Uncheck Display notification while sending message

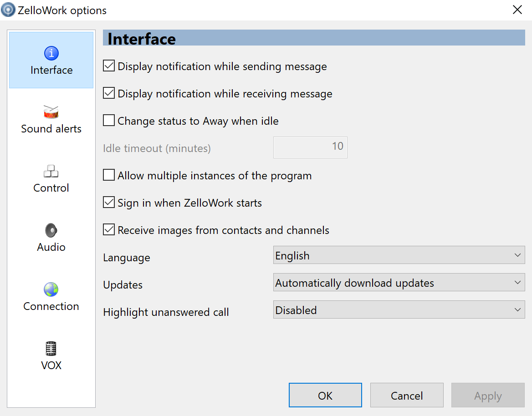[x=109, y=66]
